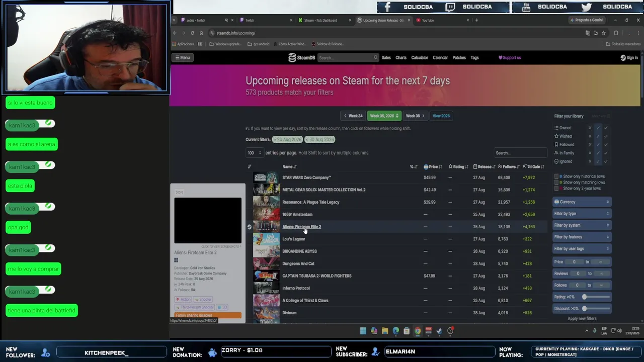Click the Steam icon beside Aliens: Fireteam Elite 2

pyautogui.click(x=249, y=227)
